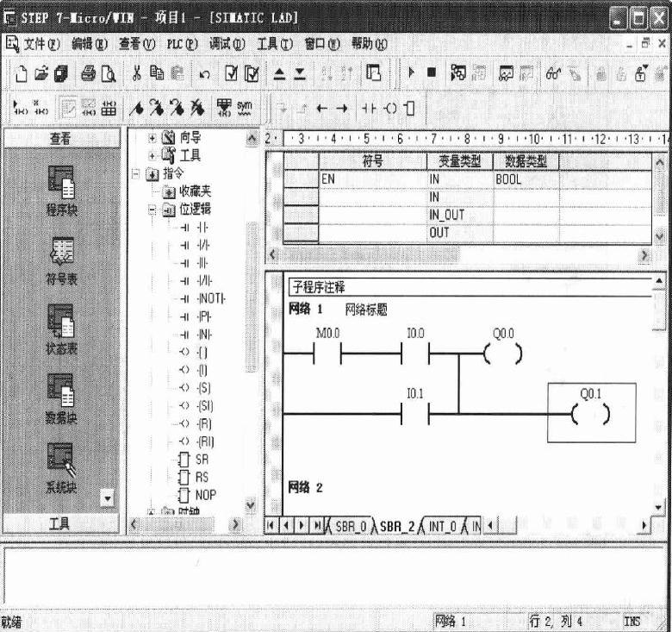
Task: Expand the 工具 tree node
Action: point(152,156)
